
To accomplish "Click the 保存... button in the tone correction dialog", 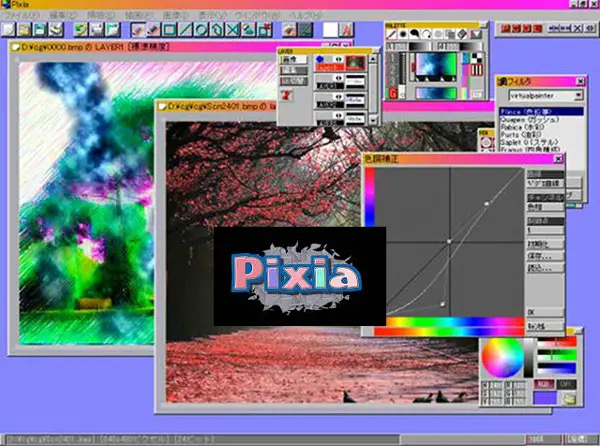I will tap(545, 256).
